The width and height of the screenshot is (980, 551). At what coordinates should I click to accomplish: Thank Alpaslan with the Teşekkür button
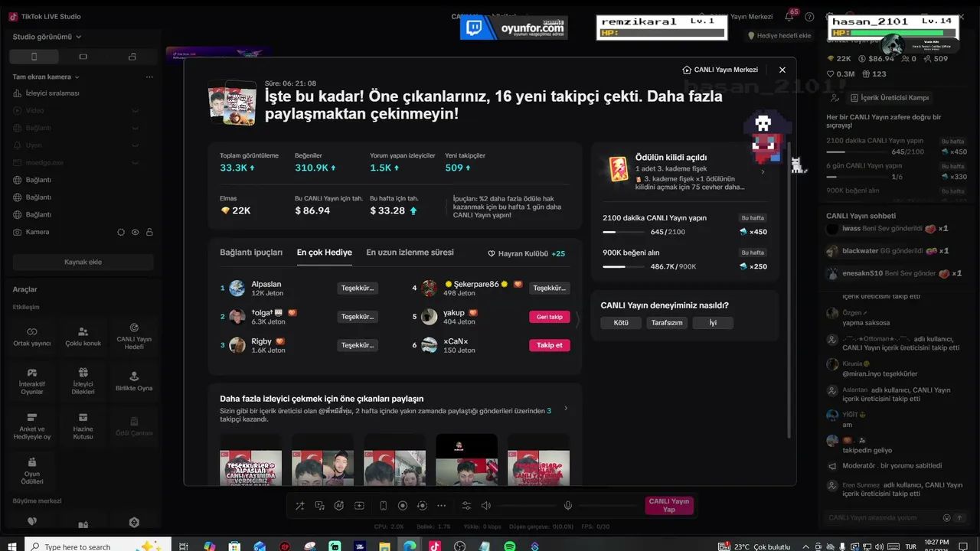point(358,288)
